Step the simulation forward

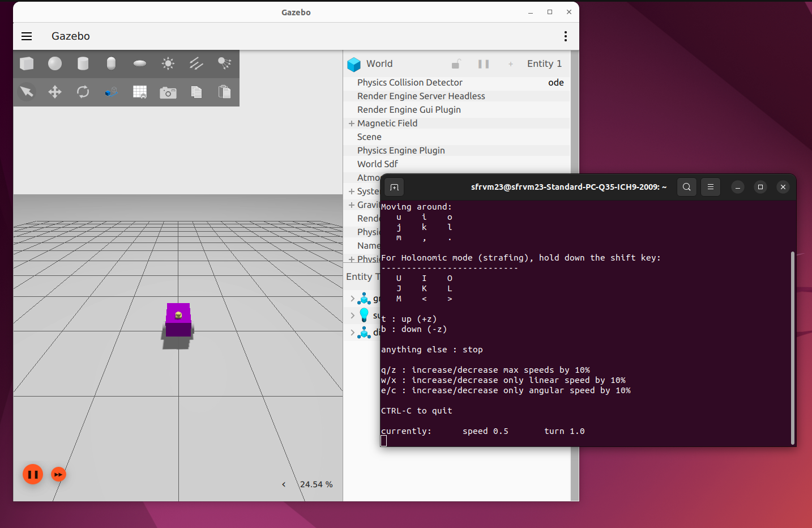point(58,474)
